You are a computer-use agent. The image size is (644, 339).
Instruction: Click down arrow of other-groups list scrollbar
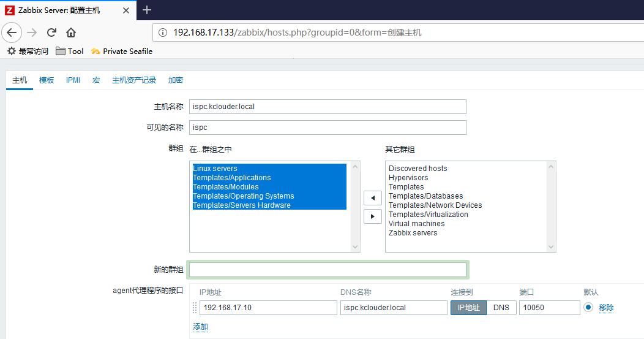tap(551, 247)
